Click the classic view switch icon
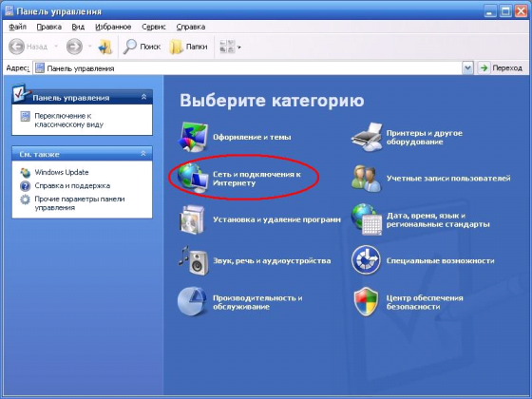Image resolution: width=532 pixels, height=399 pixels. [x=25, y=116]
